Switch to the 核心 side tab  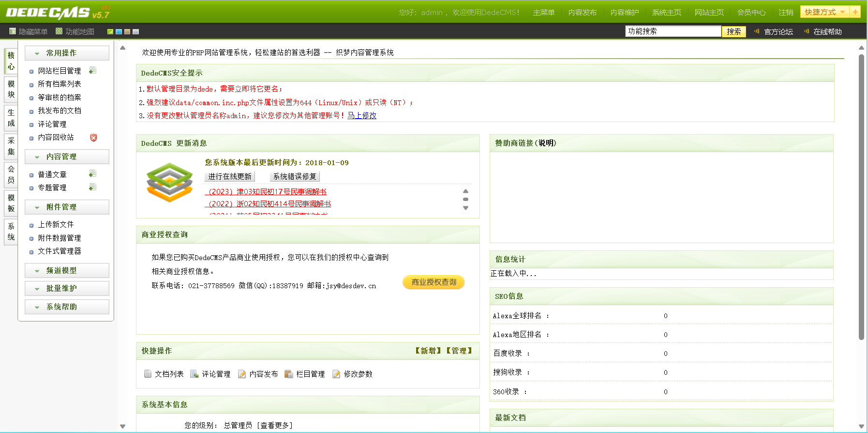pyautogui.click(x=11, y=61)
